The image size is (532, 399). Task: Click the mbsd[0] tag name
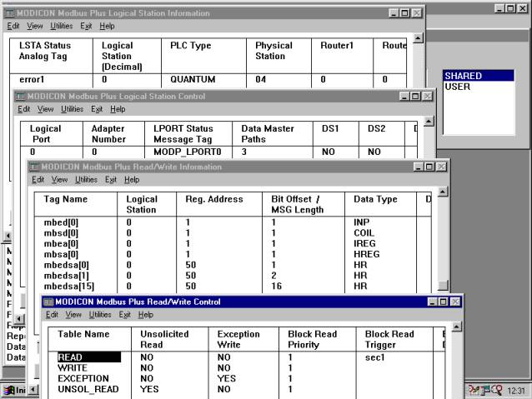(x=61, y=233)
